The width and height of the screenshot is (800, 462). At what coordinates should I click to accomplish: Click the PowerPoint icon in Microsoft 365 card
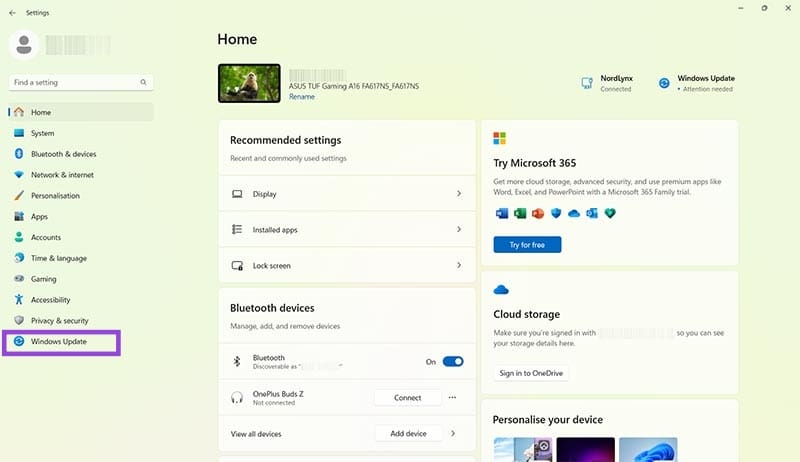pyautogui.click(x=537, y=213)
